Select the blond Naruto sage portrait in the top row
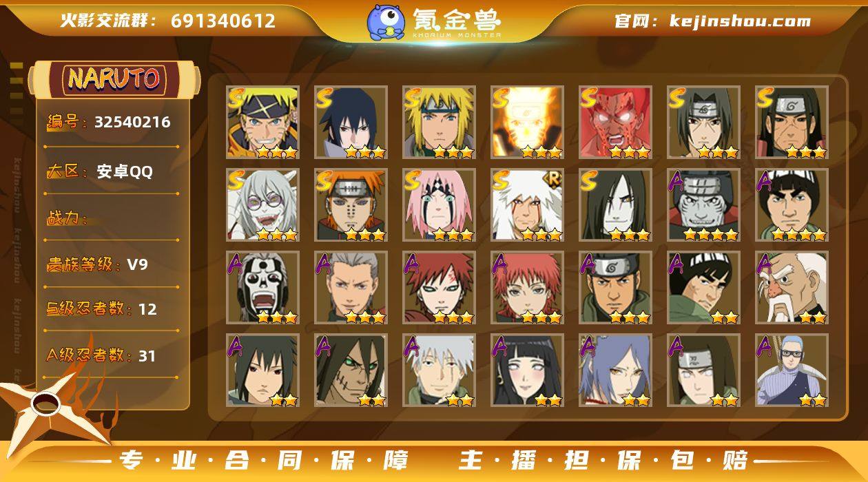Image resolution: width=868 pixels, height=482 pixels. (262, 123)
